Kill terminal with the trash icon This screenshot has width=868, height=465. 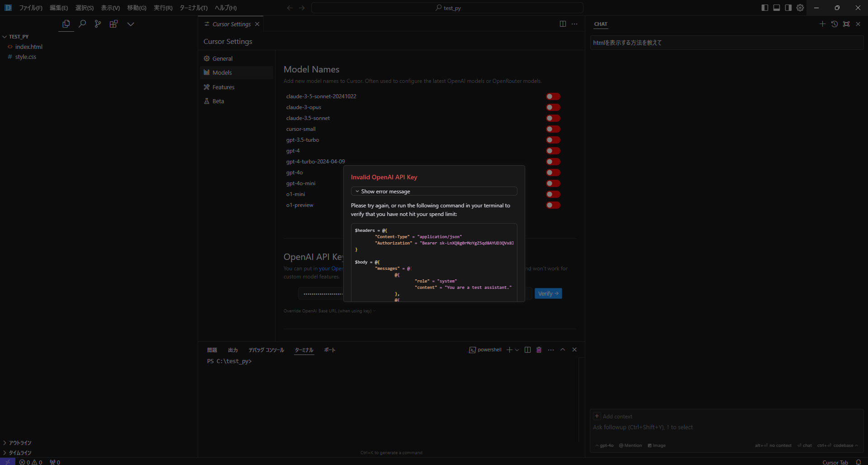point(539,350)
